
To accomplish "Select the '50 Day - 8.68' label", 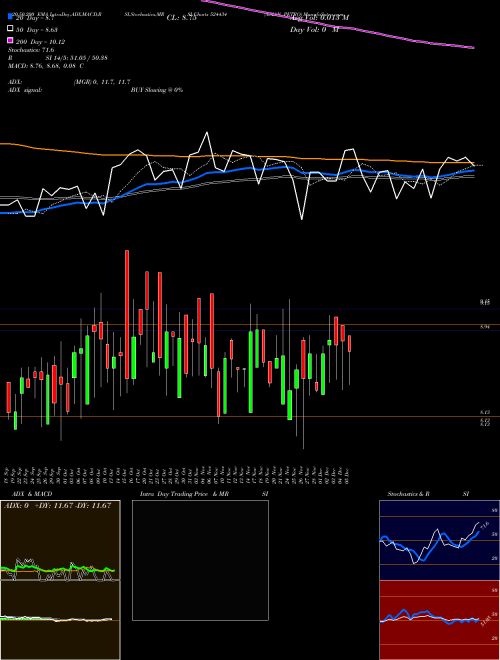I will pos(37,30).
